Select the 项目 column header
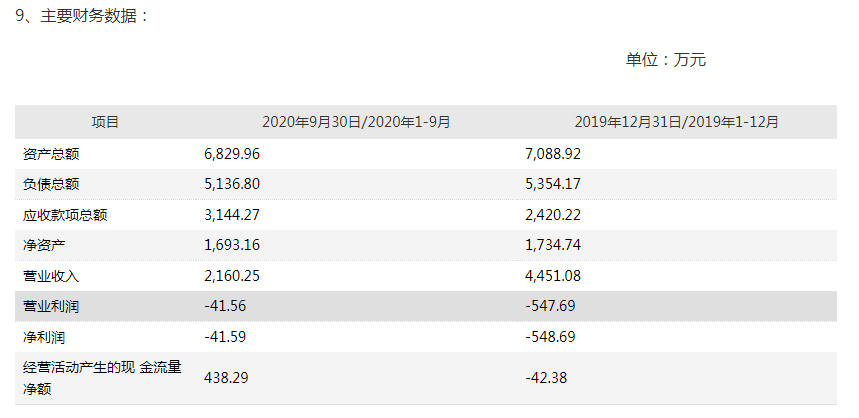The width and height of the screenshot is (859, 418). tap(105, 122)
